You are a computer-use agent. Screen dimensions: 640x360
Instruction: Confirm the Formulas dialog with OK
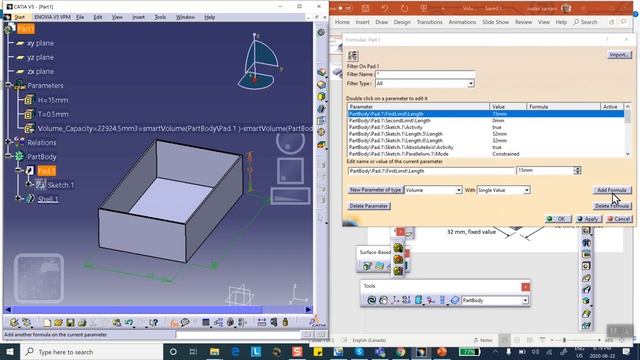coord(558,219)
